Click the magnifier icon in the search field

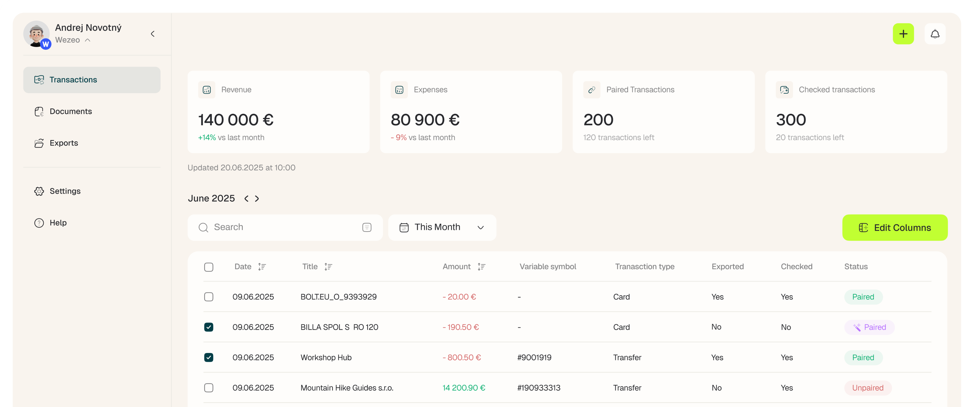point(204,227)
